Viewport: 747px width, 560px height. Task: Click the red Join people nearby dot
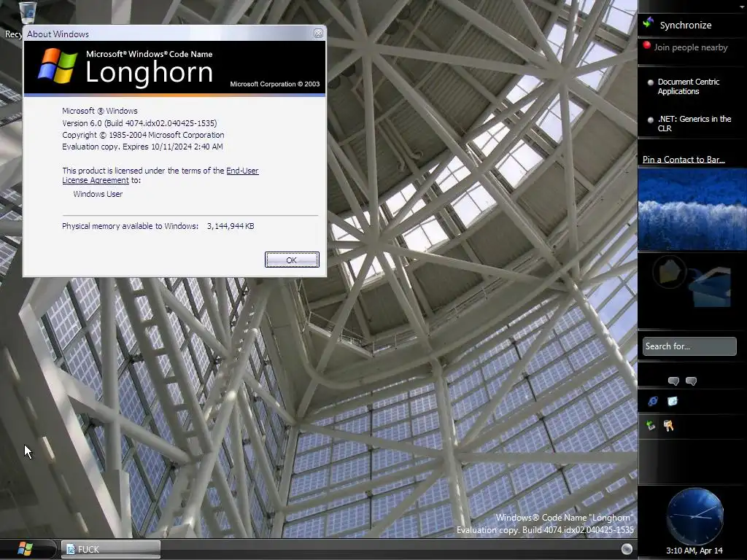pos(647,45)
